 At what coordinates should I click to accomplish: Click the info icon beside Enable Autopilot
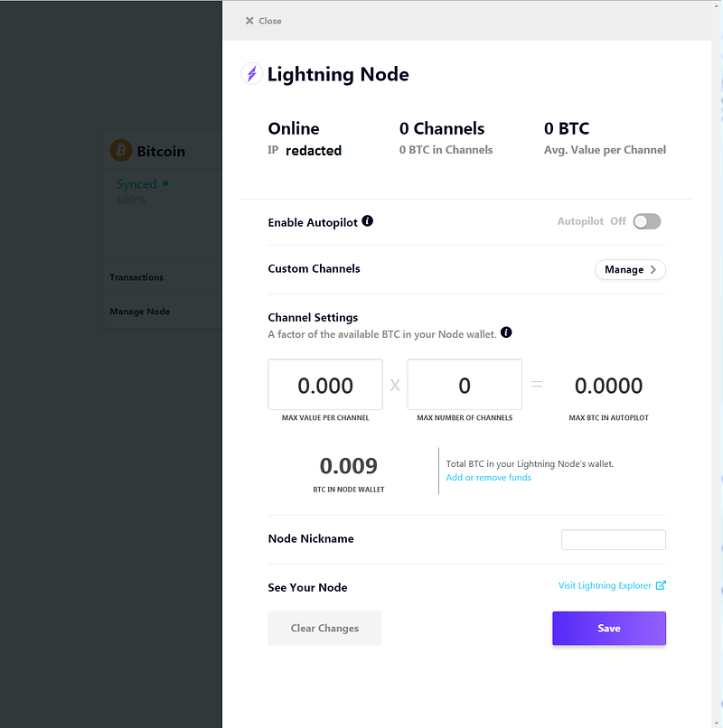pos(367,221)
